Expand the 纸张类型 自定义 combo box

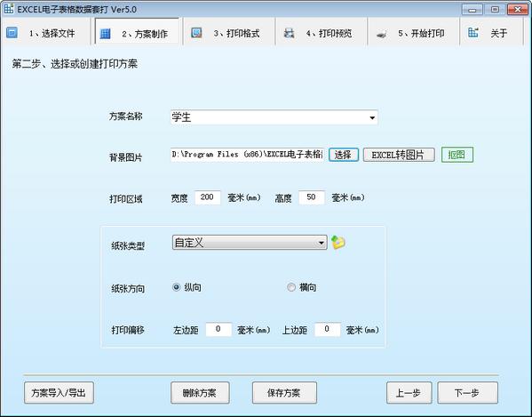pos(250,243)
